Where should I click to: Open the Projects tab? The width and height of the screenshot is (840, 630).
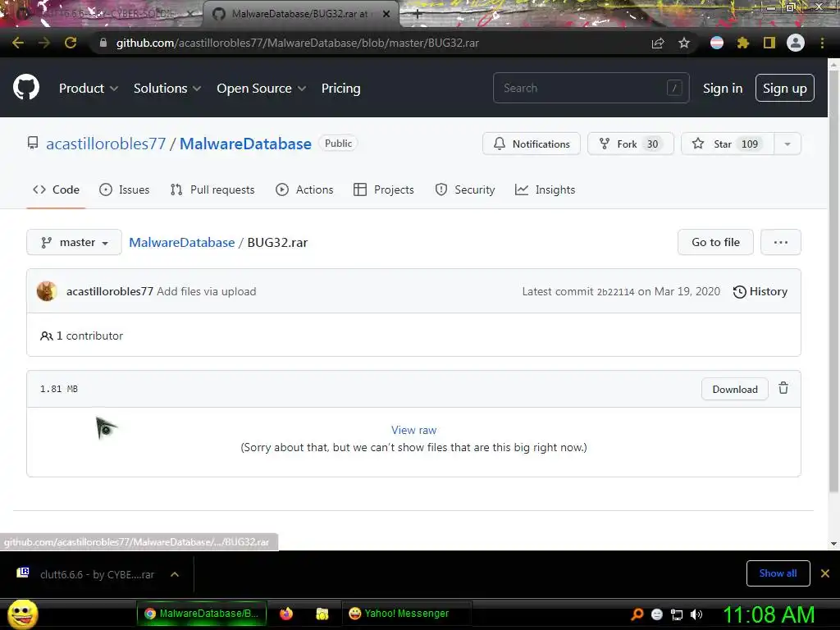(x=384, y=189)
